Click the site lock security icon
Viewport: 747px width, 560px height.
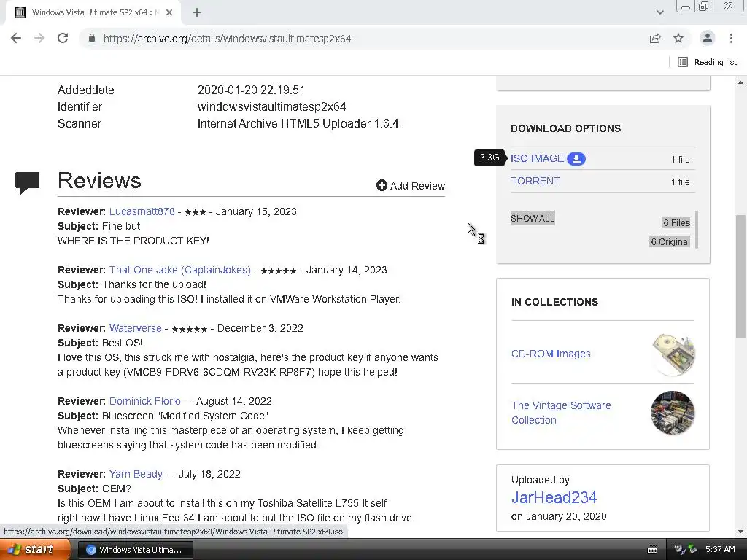pyautogui.click(x=92, y=39)
